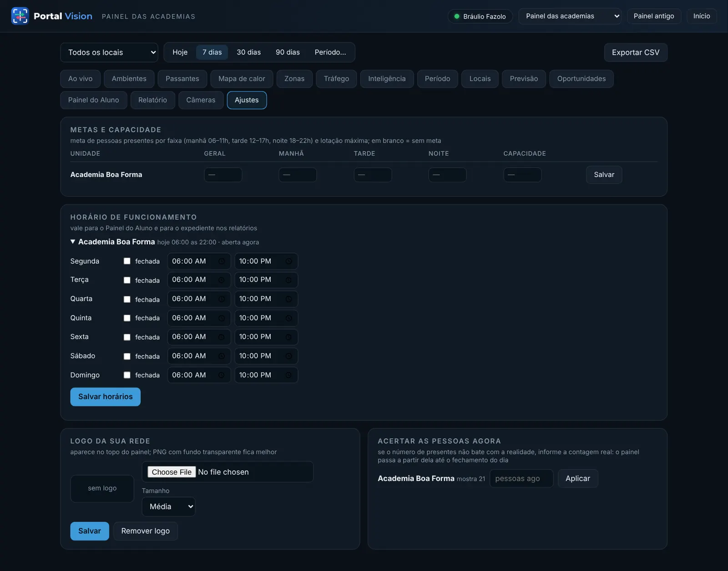Click Salvar horários button

[105, 397]
